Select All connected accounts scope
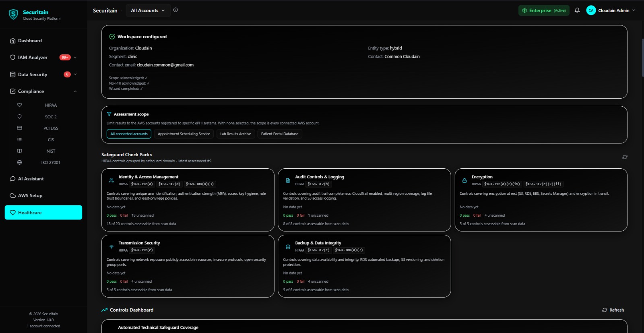The width and height of the screenshot is (644, 333). pyautogui.click(x=129, y=134)
